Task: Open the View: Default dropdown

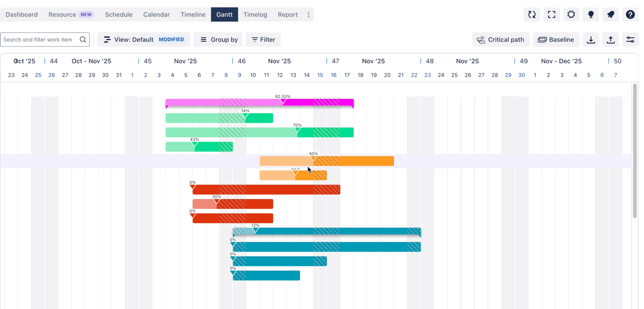Action: (x=143, y=40)
